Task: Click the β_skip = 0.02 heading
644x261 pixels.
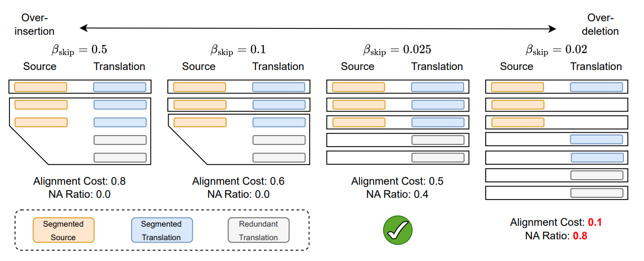Action: [x=556, y=50]
